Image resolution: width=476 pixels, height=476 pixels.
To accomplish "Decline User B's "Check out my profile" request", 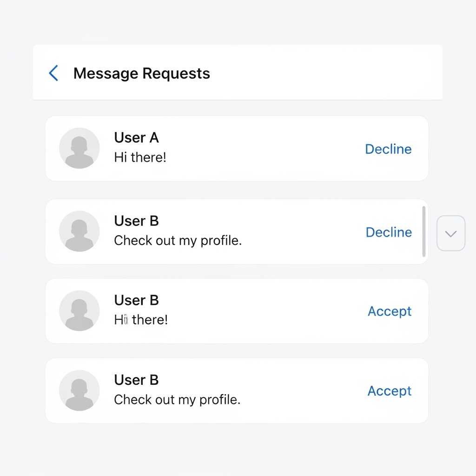I will 389,232.
